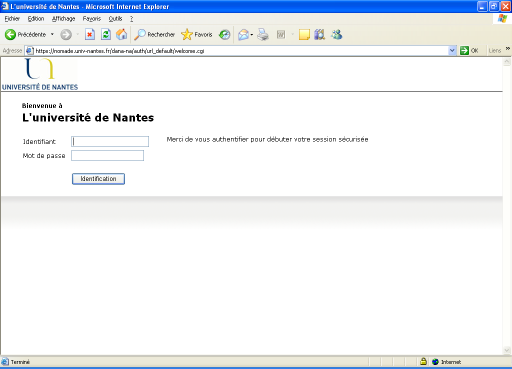Expand the Mail dropdown arrow
This screenshot has height=369, width=512.
pyautogui.click(x=252, y=34)
